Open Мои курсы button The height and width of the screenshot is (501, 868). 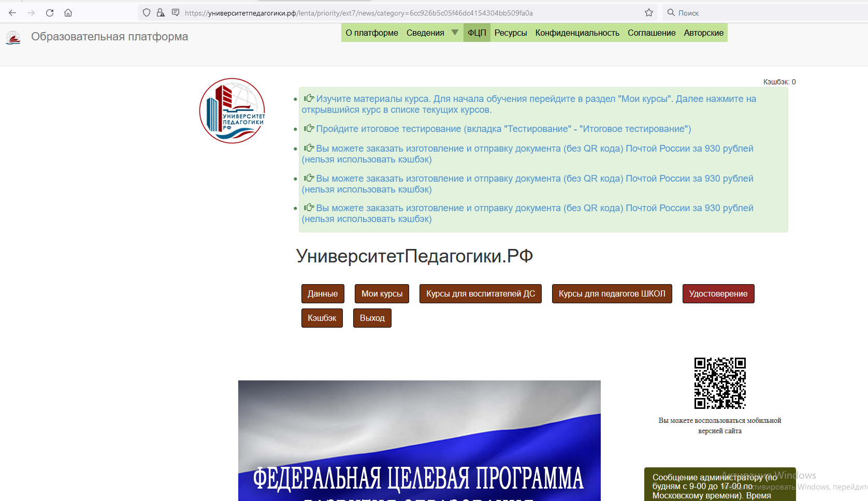[382, 293]
